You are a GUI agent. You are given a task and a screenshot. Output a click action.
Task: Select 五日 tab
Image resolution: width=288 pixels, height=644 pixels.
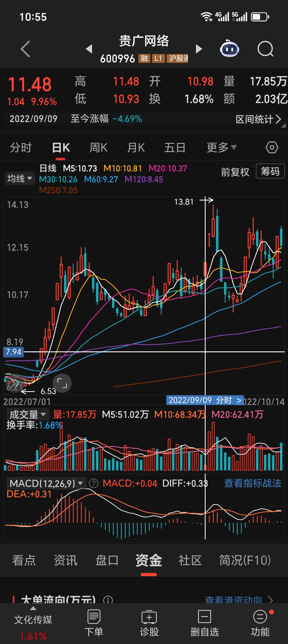[x=175, y=147]
